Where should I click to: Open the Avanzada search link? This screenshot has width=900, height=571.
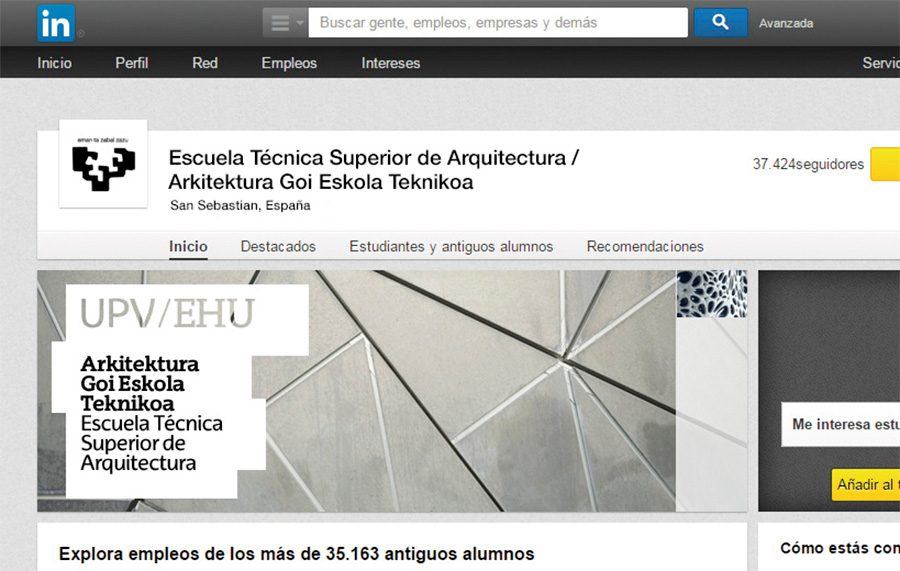click(786, 23)
